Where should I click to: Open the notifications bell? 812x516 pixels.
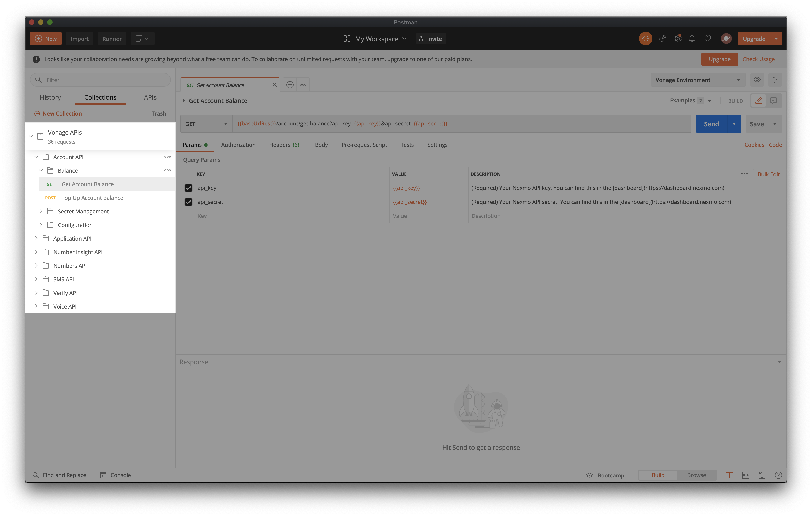(692, 39)
